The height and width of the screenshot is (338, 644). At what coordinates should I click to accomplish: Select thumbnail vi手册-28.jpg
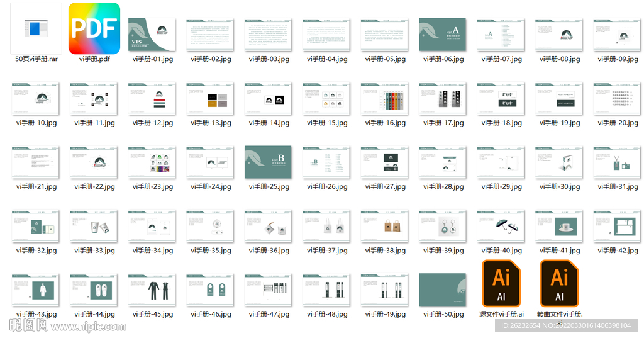(443, 162)
